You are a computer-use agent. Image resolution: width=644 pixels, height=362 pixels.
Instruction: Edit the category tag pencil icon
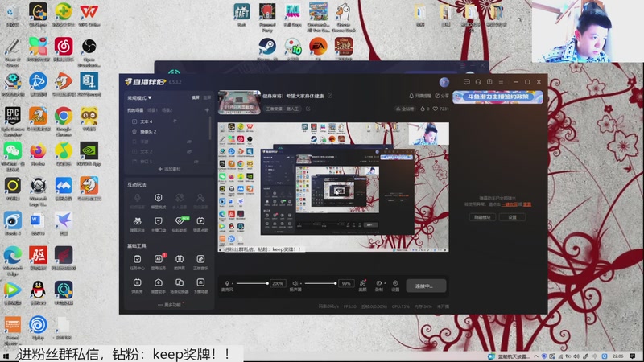point(308,109)
